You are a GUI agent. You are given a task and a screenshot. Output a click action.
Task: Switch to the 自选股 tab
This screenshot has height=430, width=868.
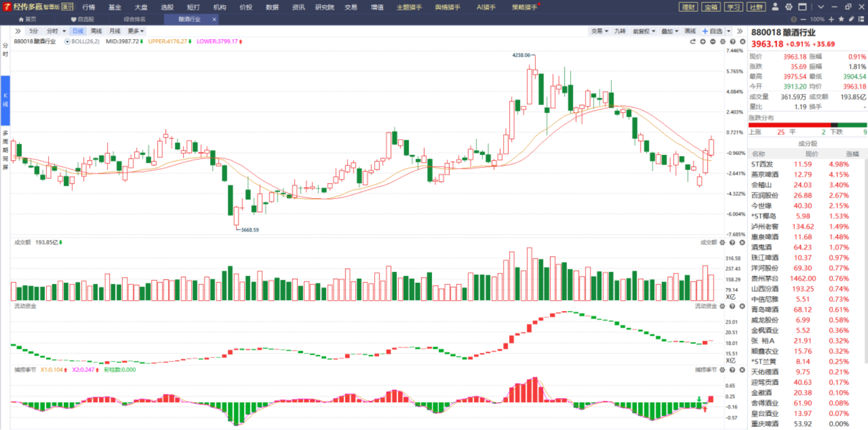pyautogui.click(x=82, y=19)
